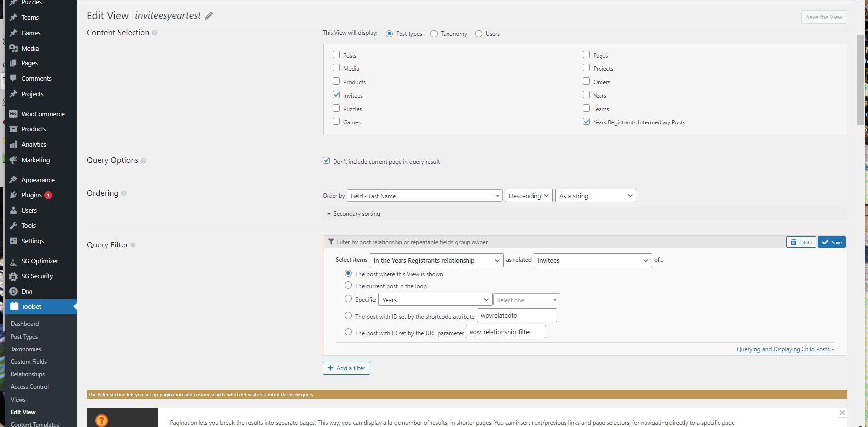
Task: Open Toolset Dashboard submenu item
Action: (25, 324)
